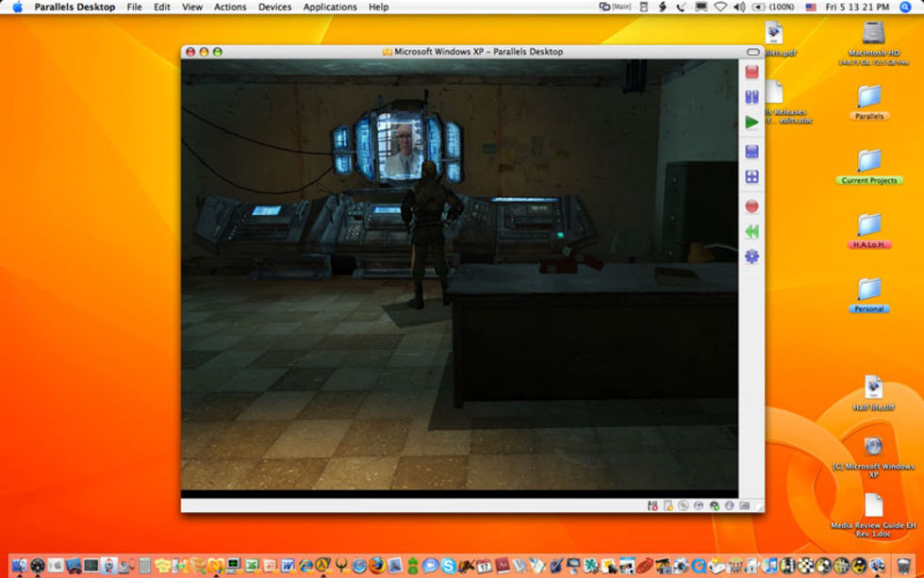Click the blue window icon below Play
The height and width of the screenshot is (578, 924).
[751, 151]
